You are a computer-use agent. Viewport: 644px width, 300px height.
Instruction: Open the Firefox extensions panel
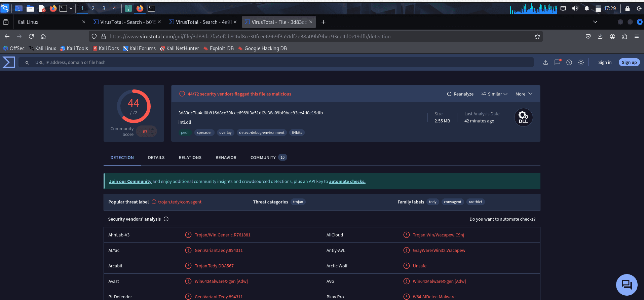coord(624,36)
